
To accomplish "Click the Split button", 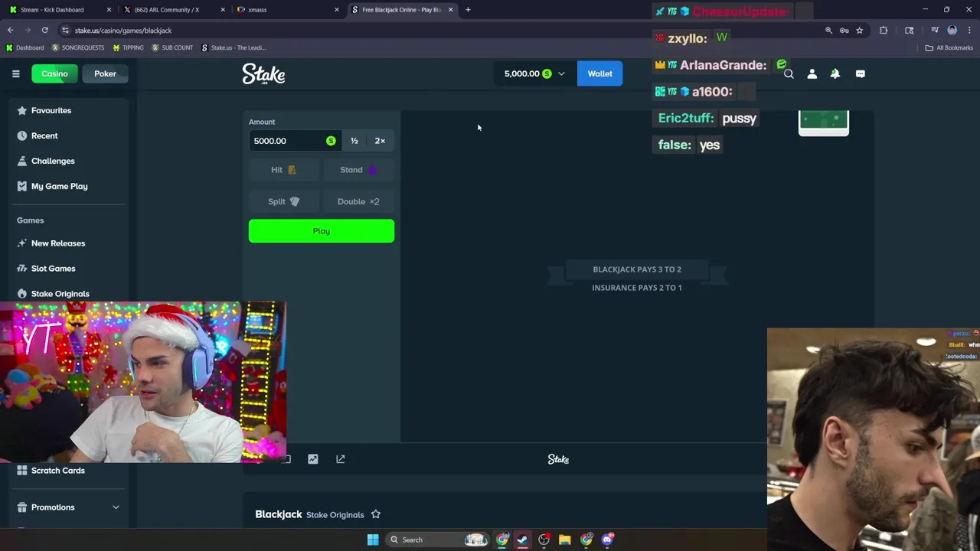I will [283, 201].
